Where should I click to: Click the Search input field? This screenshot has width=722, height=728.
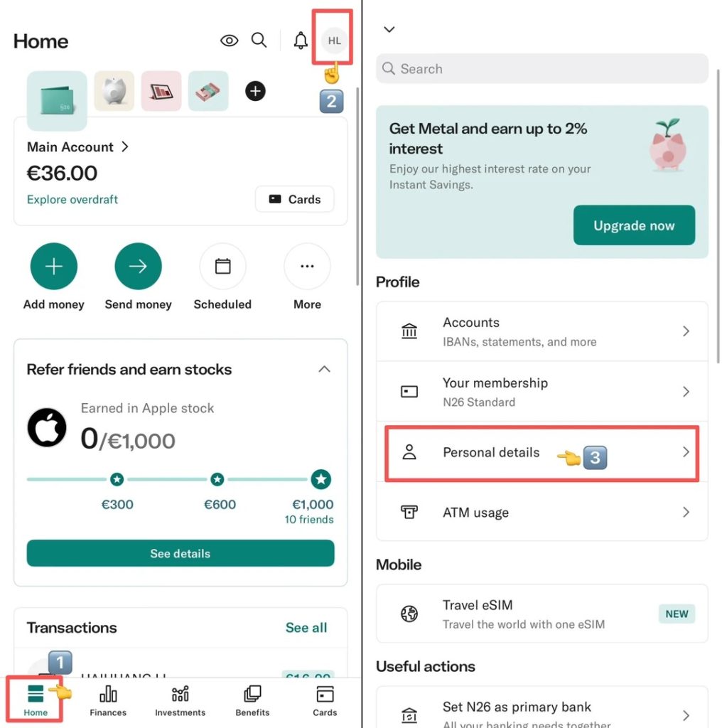point(541,69)
